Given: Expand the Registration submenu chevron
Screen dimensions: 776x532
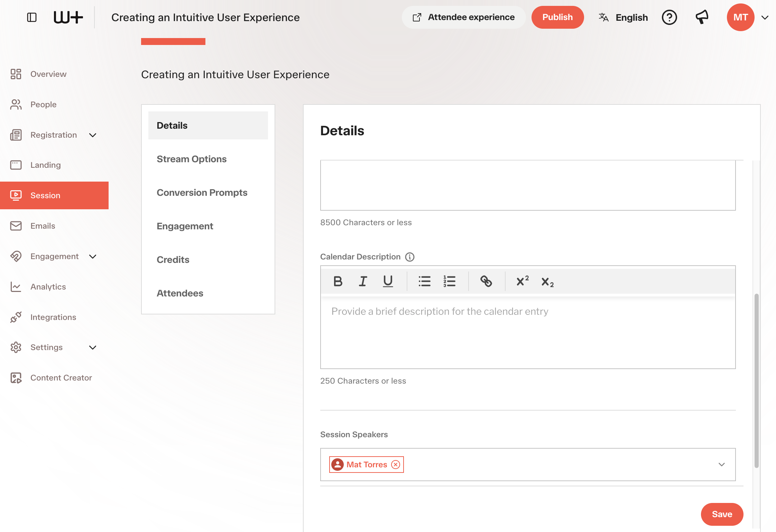Looking at the screenshot, I should [x=93, y=135].
